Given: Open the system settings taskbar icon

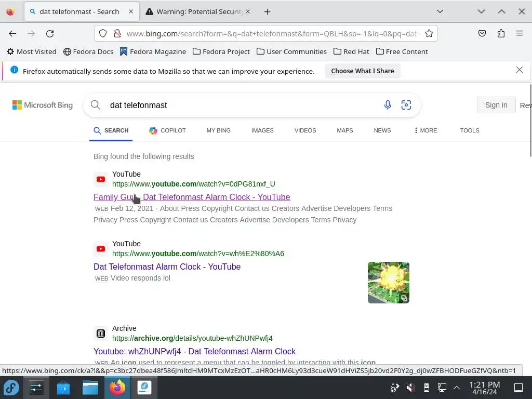Looking at the screenshot, I should point(36,388).
